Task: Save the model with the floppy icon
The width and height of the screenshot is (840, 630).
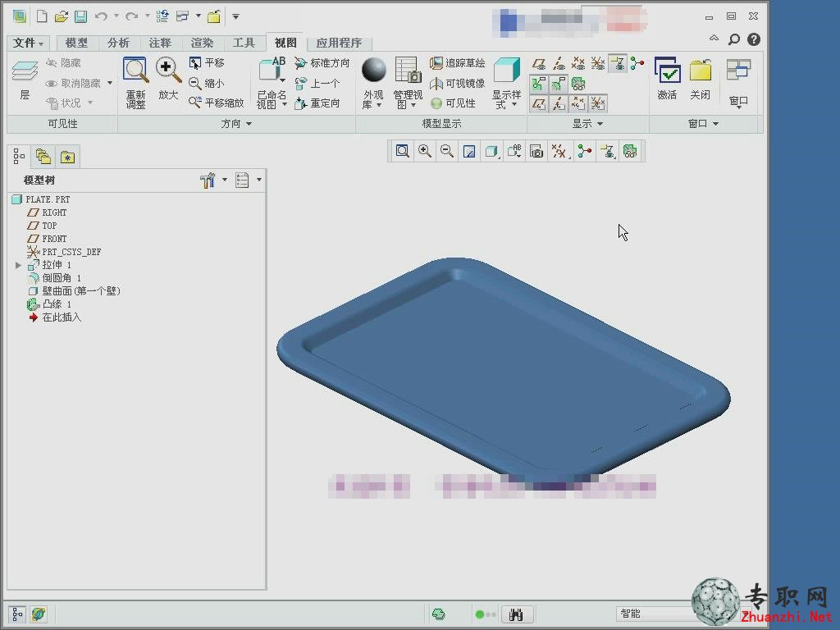Action: [81, 16]
